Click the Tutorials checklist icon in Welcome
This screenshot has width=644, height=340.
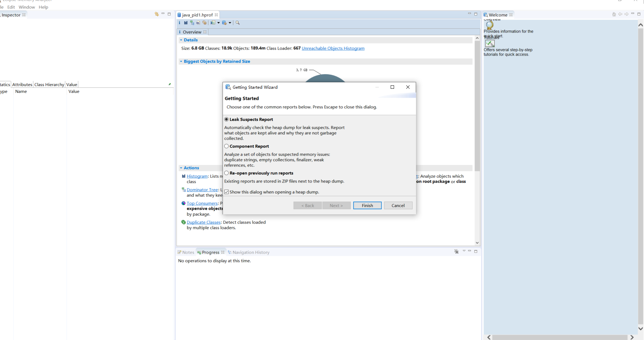[490, 43]
